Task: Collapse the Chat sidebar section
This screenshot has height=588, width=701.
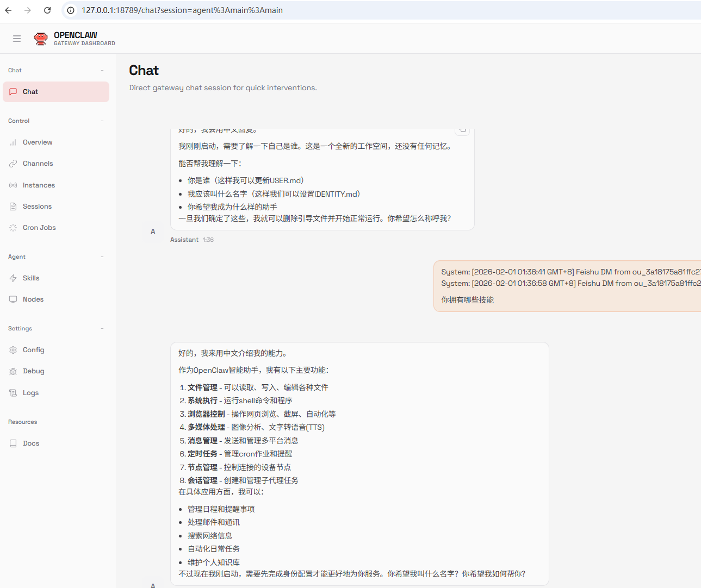Action: [102, 70]
